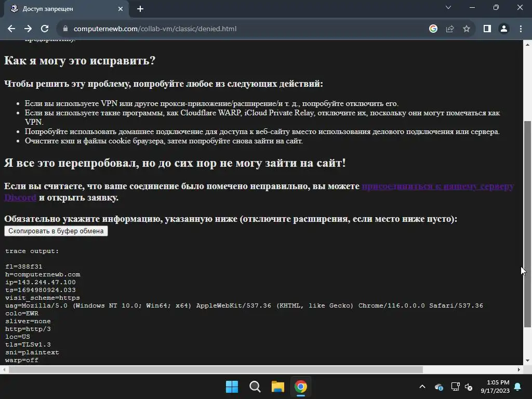Share this page via share icon
Screen dimensions: 532x399
(450, 29)
